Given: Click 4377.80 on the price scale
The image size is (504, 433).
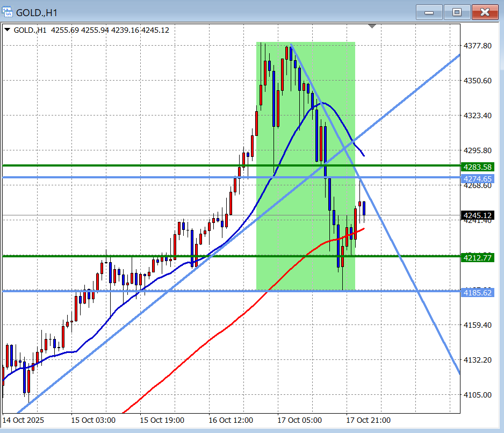Looking at the screenshot, I should click(477, 46).
